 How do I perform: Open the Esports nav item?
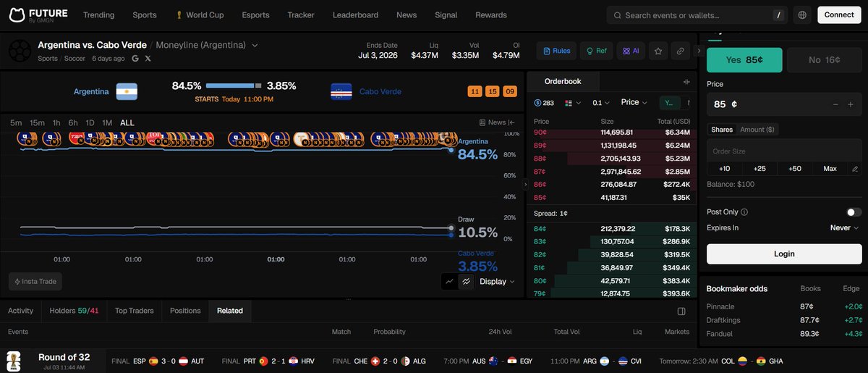coord(255,14)
